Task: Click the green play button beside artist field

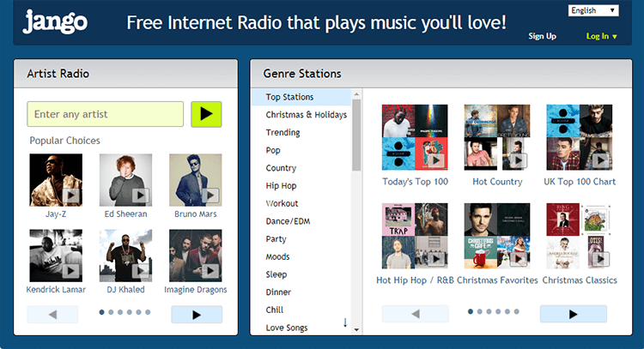Action: tap(206, 114)
